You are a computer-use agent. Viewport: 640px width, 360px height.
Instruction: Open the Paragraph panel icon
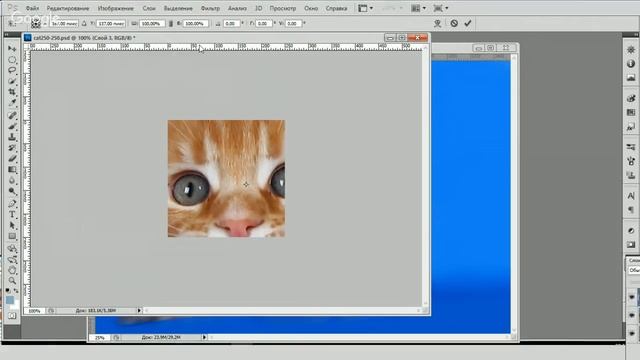point(631,210)
